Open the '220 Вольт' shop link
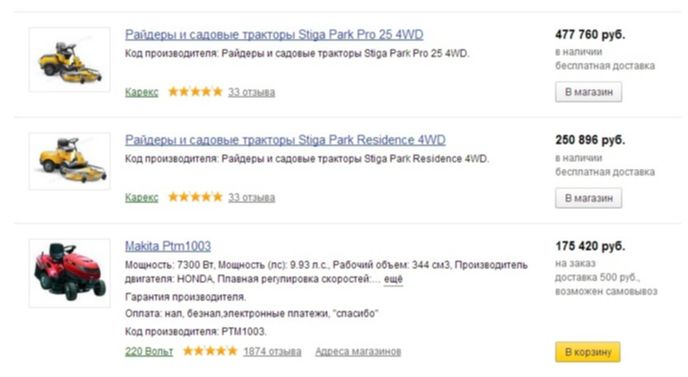The height and width of the screenshot is (377, 688). tap(149, 352)
